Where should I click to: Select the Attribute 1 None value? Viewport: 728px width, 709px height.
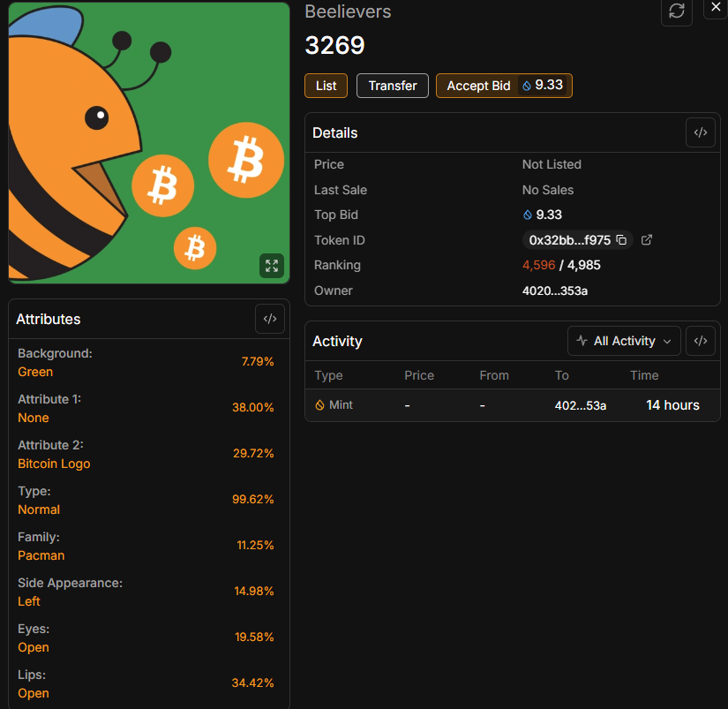[x=34, y=419]
